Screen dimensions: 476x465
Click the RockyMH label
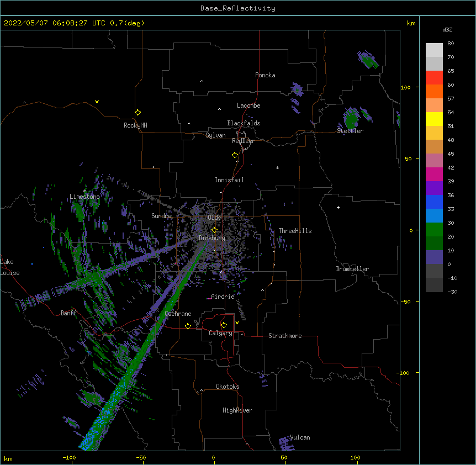pyautogui.click(x=135, y=125)
